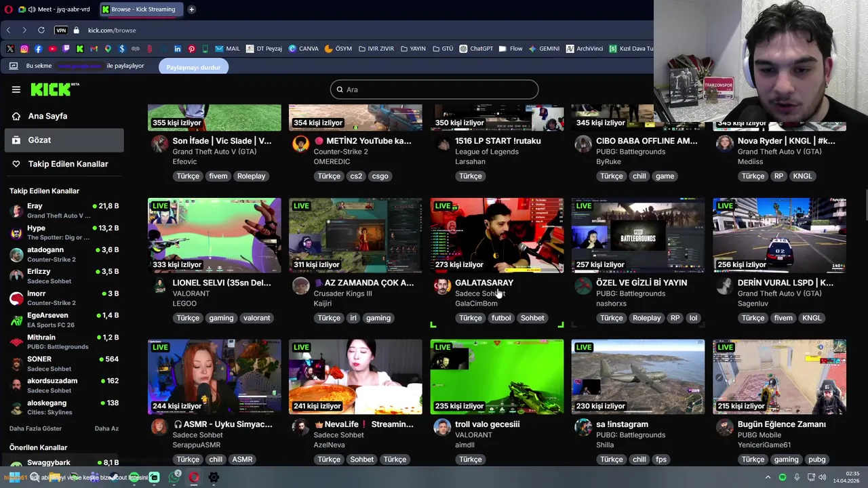Screen dimensions: 868x488
Task: Open the Settings gear in taskbar
Action: 214,477
